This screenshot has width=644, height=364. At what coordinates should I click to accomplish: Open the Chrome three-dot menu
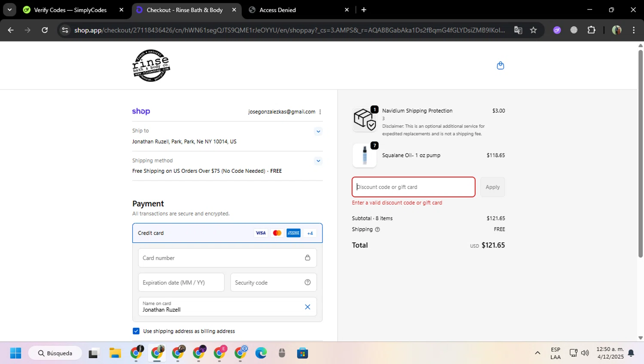[x=634, y=30]
